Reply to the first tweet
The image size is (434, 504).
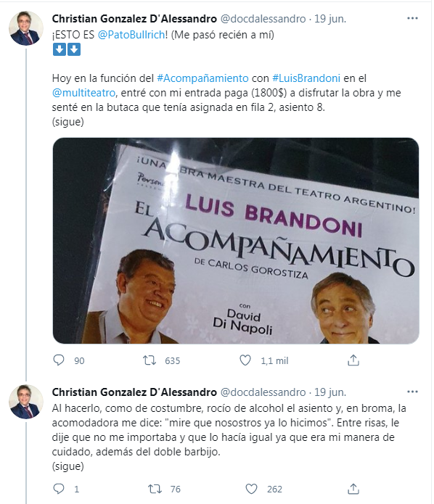pos(59,360)
